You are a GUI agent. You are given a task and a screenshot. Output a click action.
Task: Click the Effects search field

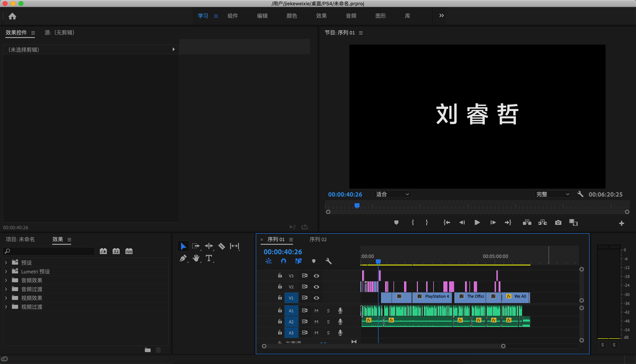point(49,251)
